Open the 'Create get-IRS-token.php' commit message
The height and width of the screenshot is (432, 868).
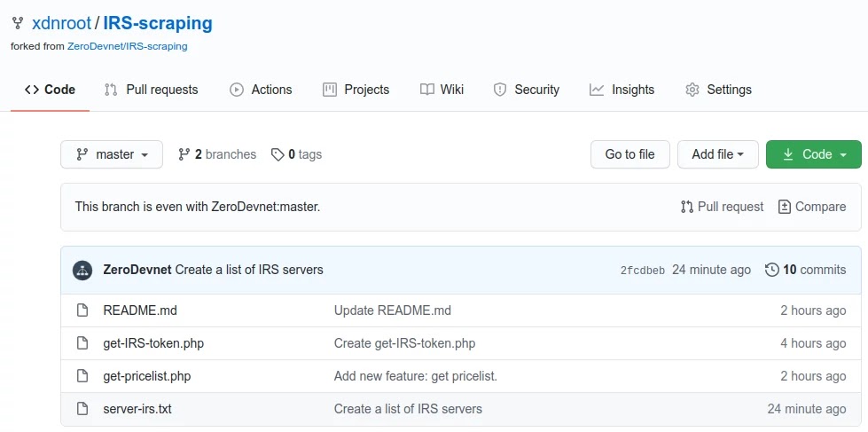point(404,343)
